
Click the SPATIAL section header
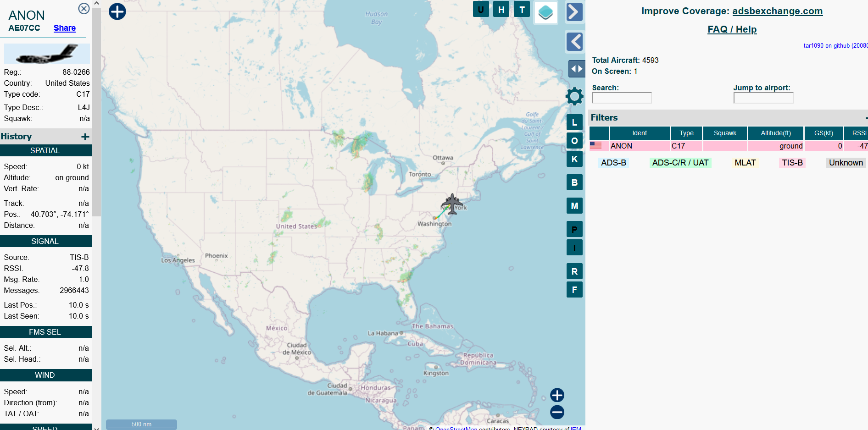(46, 150)
